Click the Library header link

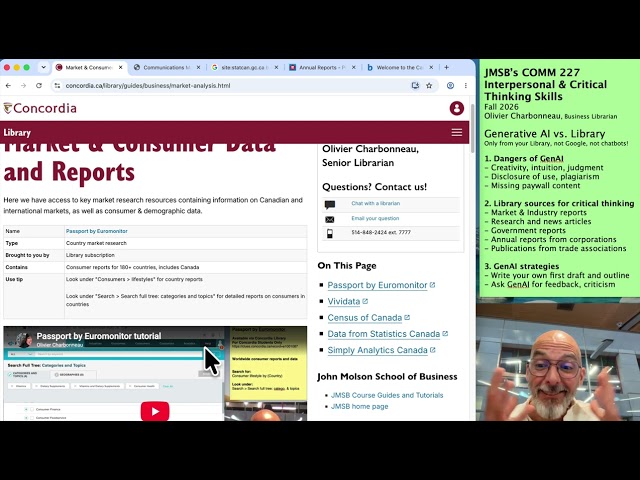[17, 133]
